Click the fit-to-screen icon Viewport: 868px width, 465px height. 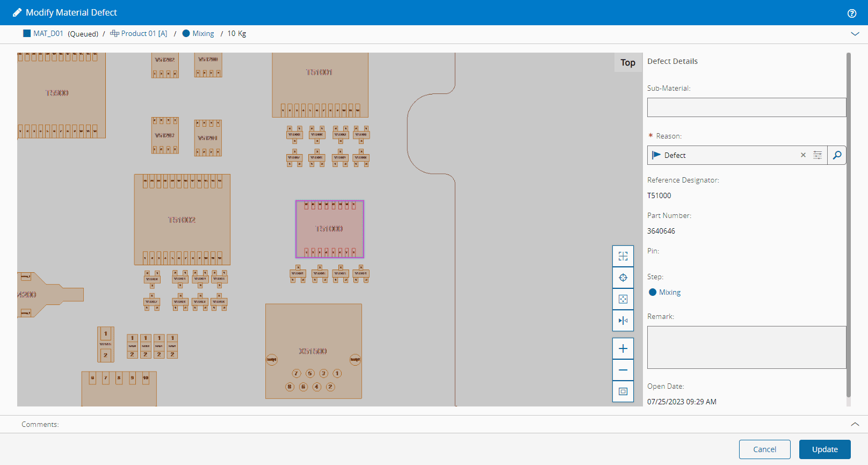tap(623, 391)
